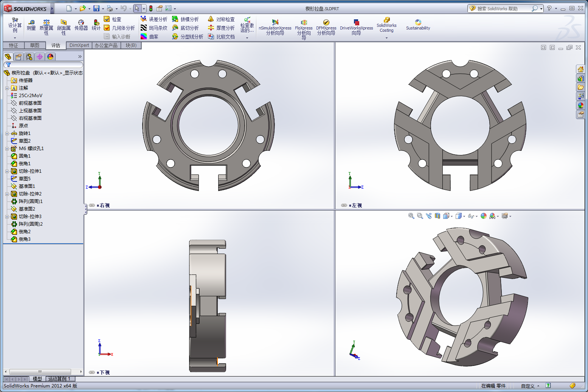Click the Rebuild traffic light icon
The height and width of the screenshot is (392, 588).
pyautogui.click(x=151, y=8)
